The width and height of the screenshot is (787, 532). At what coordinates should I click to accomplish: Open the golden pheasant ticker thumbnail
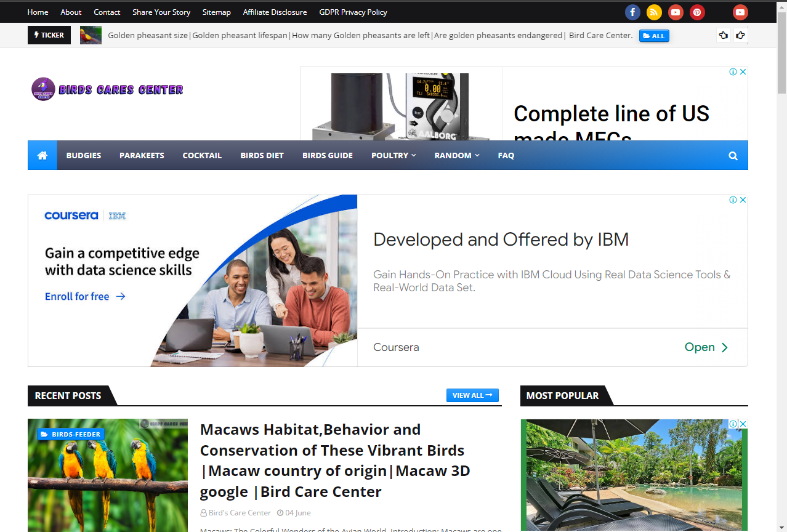point(91,35)
